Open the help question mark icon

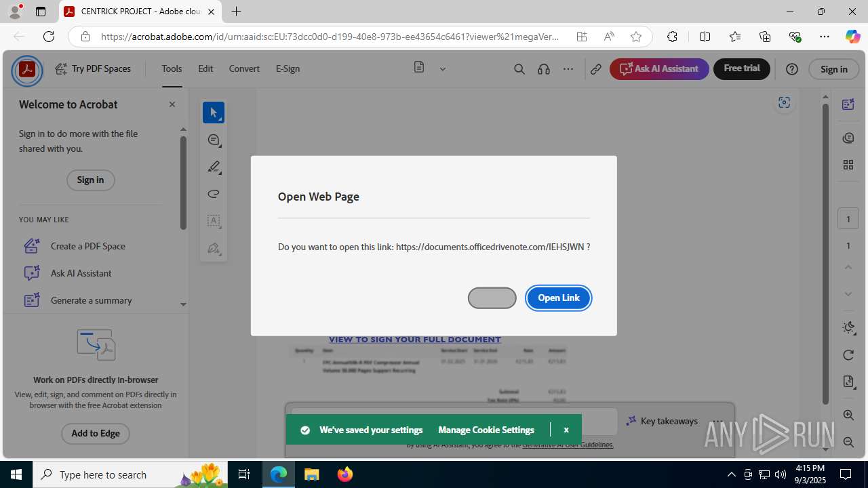click(792, 69)
